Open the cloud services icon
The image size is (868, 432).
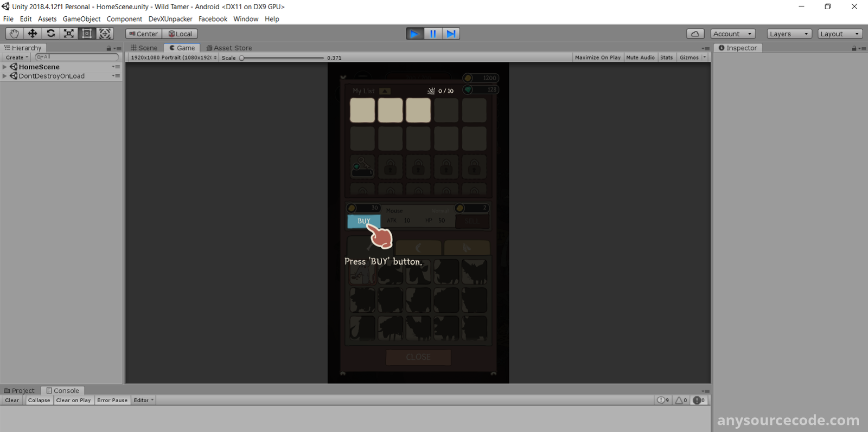pos(695,34)
